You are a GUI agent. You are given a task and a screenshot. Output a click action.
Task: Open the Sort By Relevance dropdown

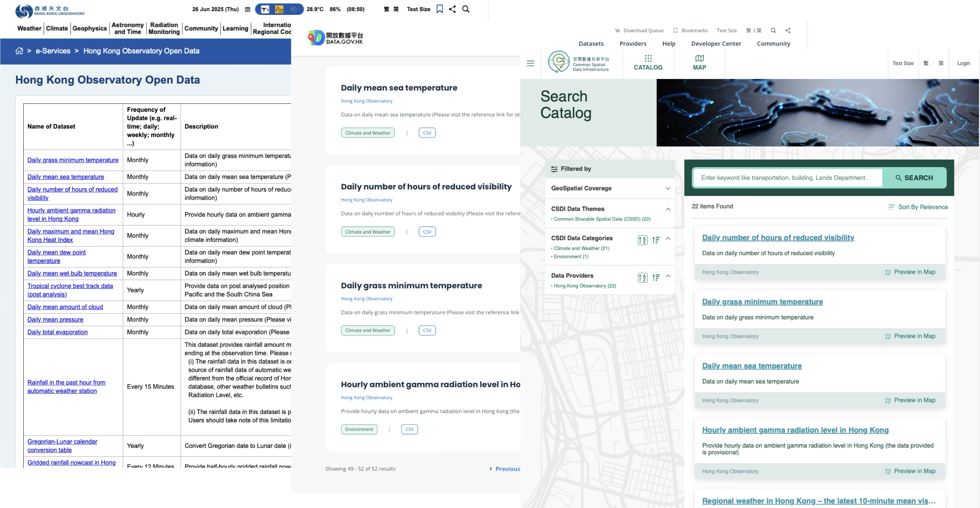click(x=918, y=207)
